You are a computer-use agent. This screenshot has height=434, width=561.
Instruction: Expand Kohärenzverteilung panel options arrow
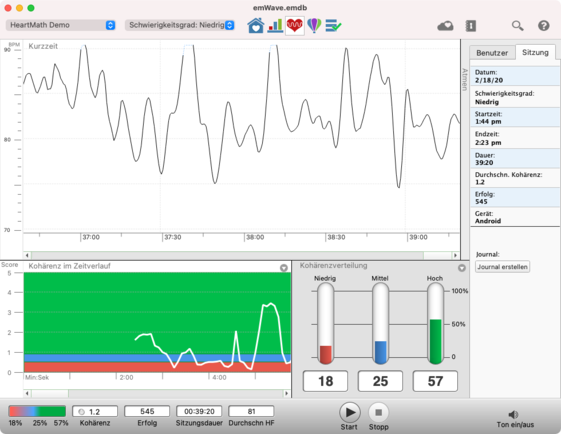click(x=462, y=268)
